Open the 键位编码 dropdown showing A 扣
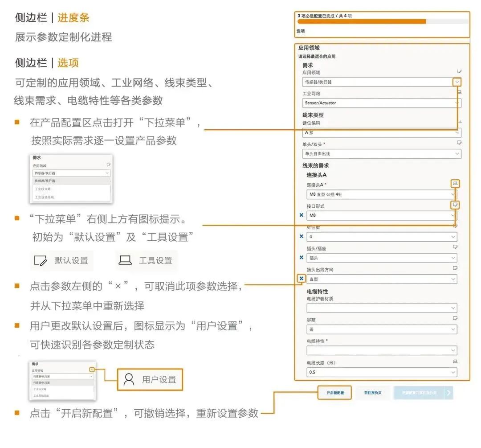Viewport: 481px width, 448px height. click(x=381, y=133)
